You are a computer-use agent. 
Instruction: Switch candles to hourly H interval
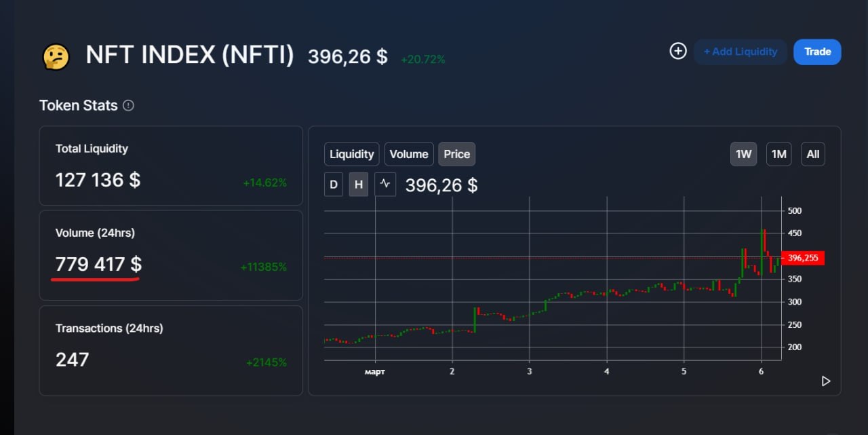tap(359, 184)
